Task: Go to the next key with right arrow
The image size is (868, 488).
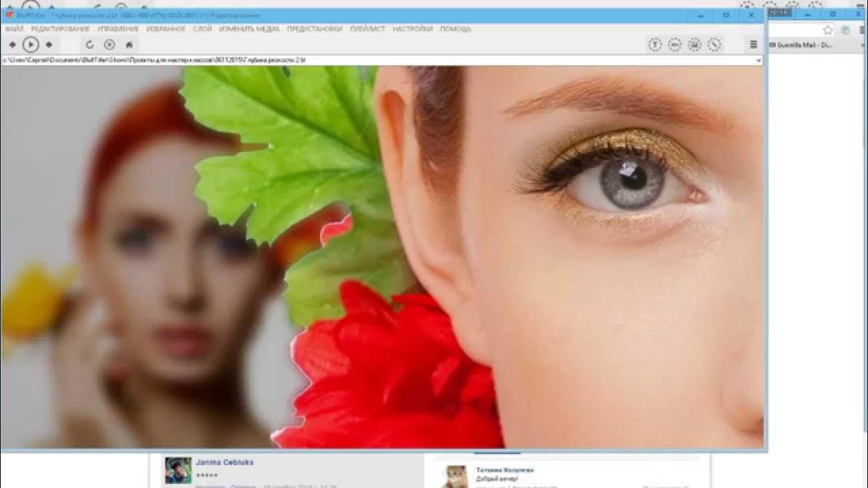Action: [49, 45]
